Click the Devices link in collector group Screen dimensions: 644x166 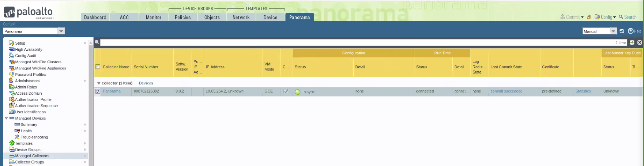point(146,83)
